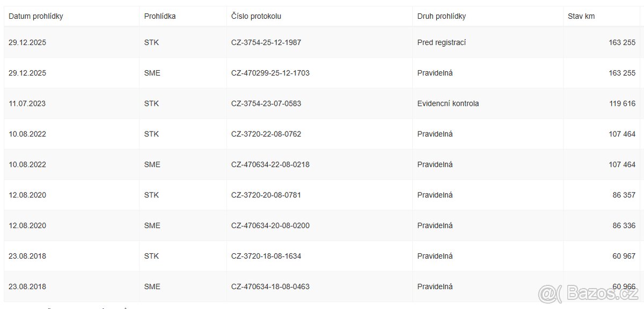This screenshot has width=644, height=309.
Task: Click the "Datum prohlídky" column header
Action: click(36, 16)
